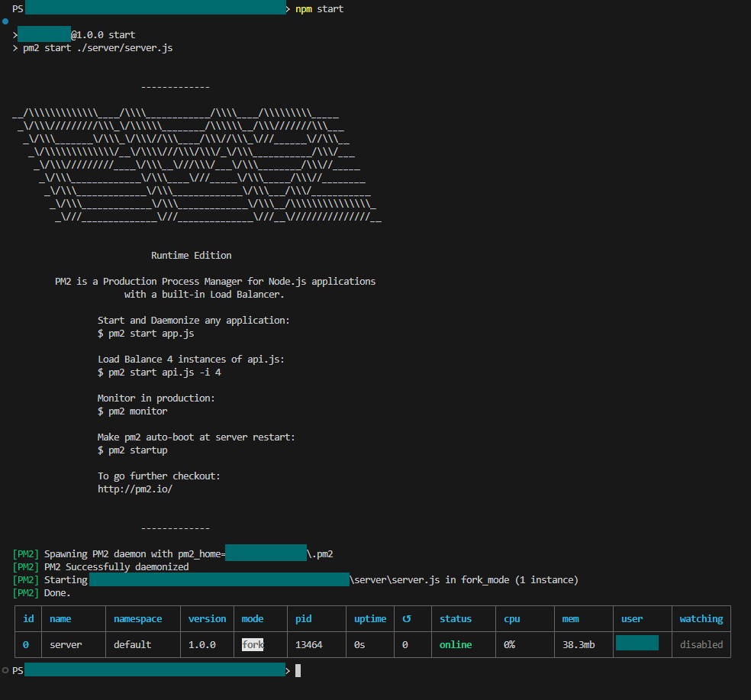Click the '$ pm2 startup' example
This screenshot has width=751, height=700.
(x=132, y=450)
